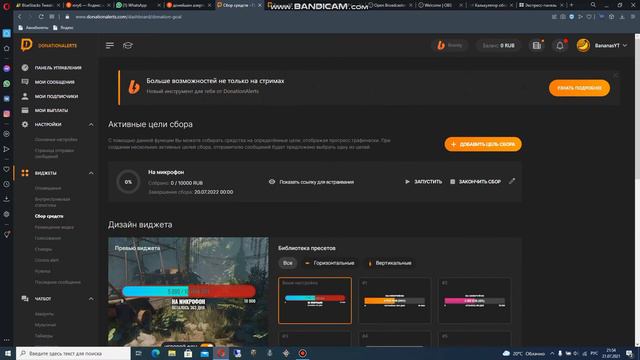Edit the На микрофон goal with pencil icon
Image resolution: width=640 pixels, height=360 pixels.
[512, 181]
